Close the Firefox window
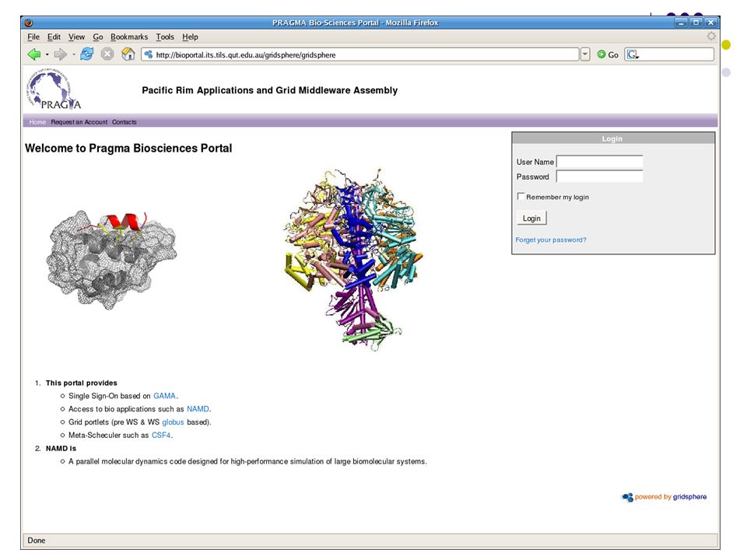Viewport: 747px width, 560px height. [x=710, y=23]
